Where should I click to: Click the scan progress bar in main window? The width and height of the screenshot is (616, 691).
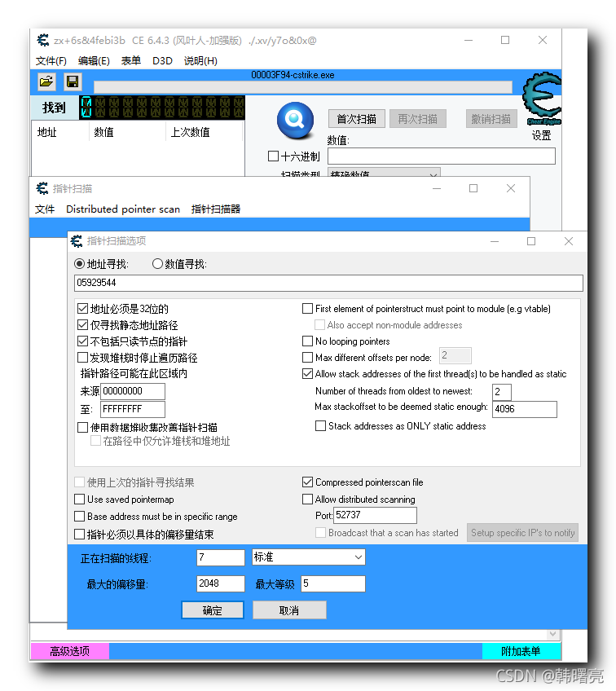(303, 87)
